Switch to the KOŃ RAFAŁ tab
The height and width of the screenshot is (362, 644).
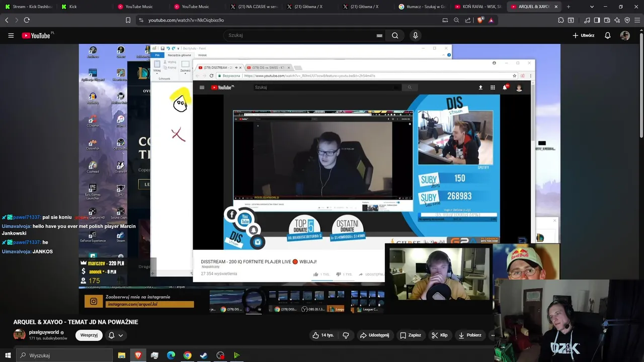479,7
